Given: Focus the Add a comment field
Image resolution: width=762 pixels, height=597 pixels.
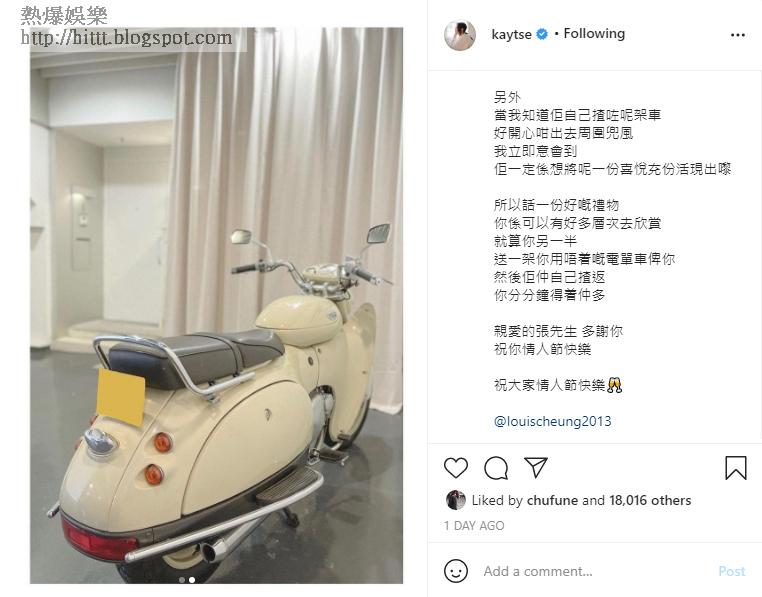Looking at the screenshot, I should [593, 571].
